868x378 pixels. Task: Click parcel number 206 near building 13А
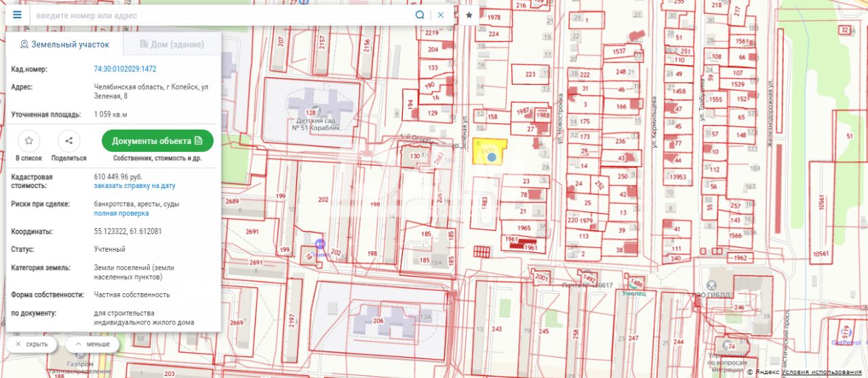pyautogui.click(x=378, y=321)
